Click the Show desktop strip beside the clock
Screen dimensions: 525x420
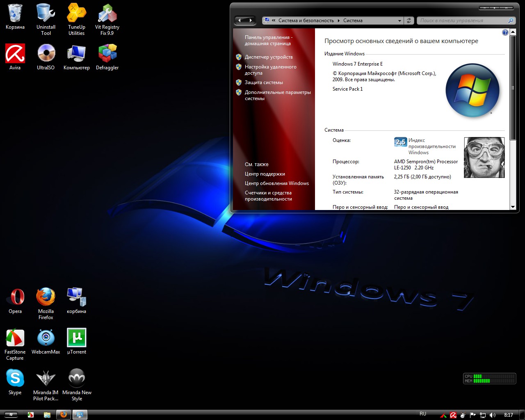pos(521,415)
